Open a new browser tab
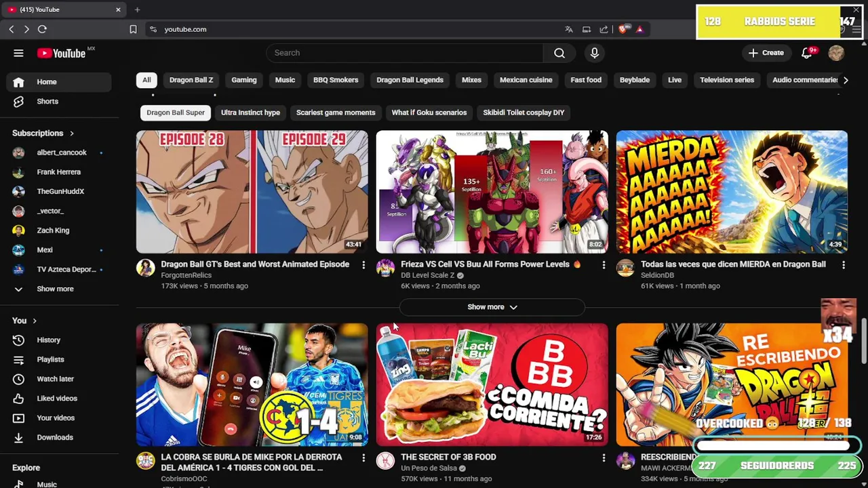868x488 pixels. (x=137, y=9)
